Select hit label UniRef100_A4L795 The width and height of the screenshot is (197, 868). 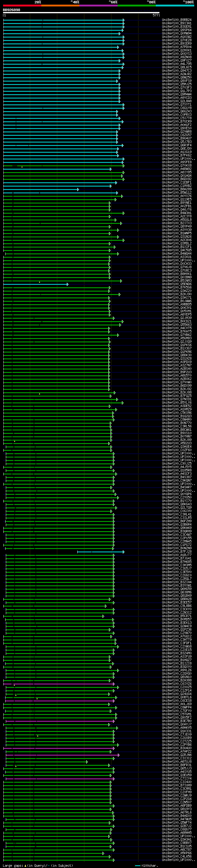[177, 64]
